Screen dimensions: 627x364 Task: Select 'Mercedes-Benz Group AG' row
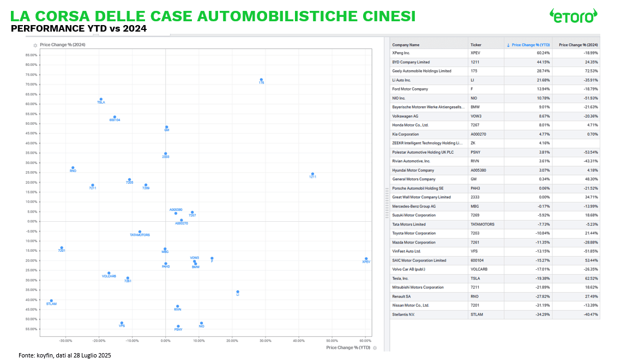click(x=495, y=206)
